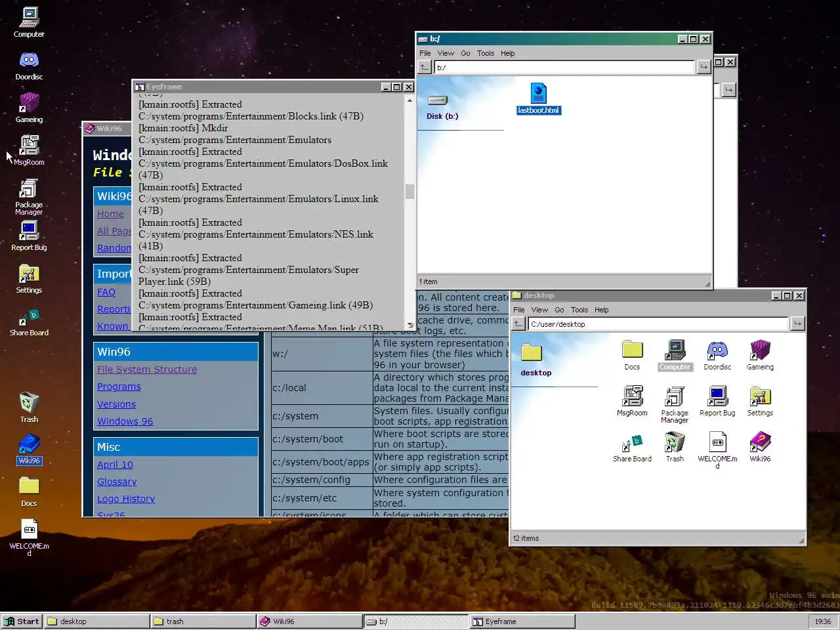The width and height of the screenshot is (840, 630).
Task: Open File menu in b:/ window
Action: coord(425,53)
